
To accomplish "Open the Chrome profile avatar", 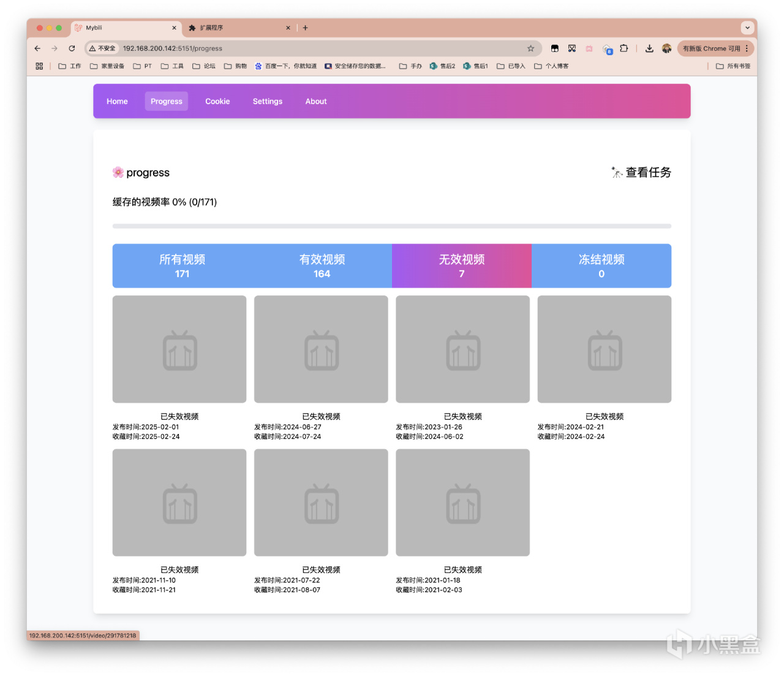I will coord(666,48).
